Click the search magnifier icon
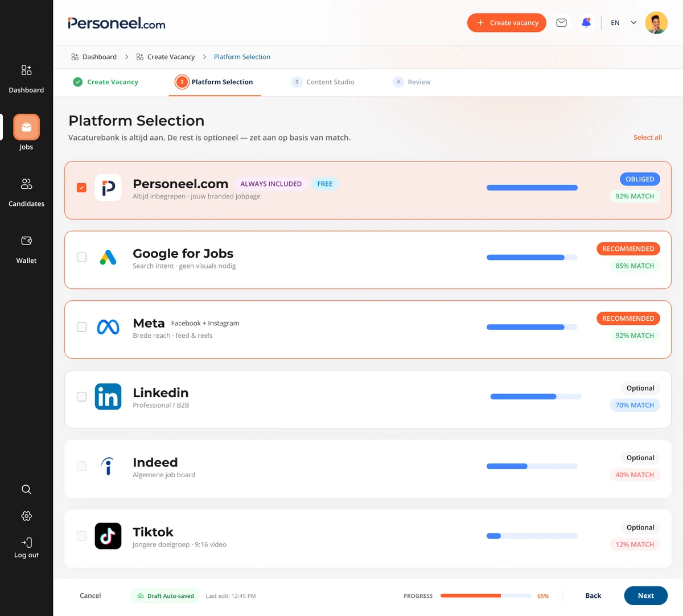The height and width of the screenshot is (616, 683). pos(26,489)
